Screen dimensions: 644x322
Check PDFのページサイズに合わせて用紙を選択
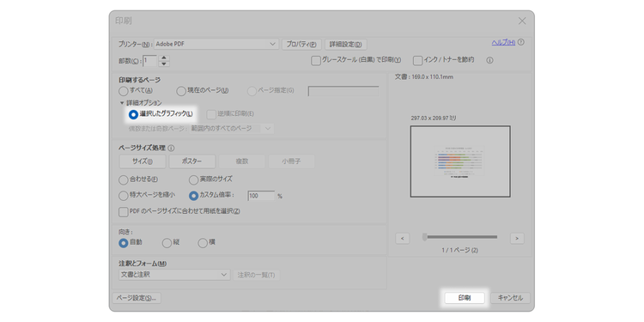123,212
